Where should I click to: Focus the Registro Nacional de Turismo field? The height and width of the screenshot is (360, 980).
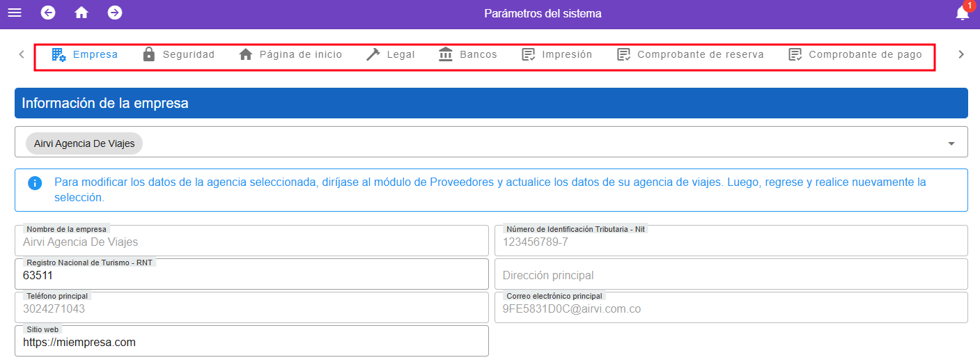click(251, 275)
